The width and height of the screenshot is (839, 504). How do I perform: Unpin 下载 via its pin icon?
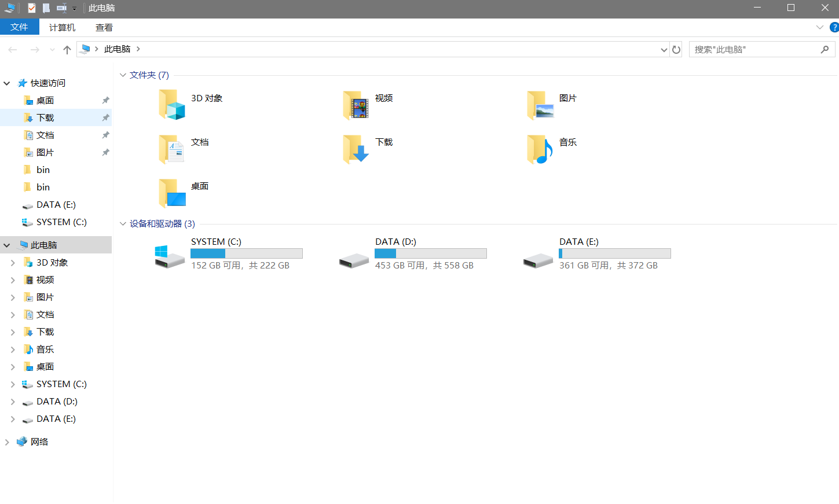pos(105,117)
